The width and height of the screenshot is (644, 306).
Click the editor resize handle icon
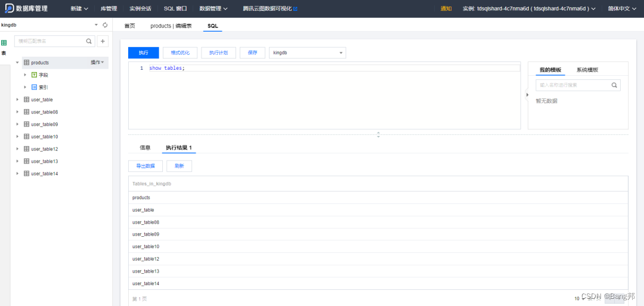click(378, 134)
